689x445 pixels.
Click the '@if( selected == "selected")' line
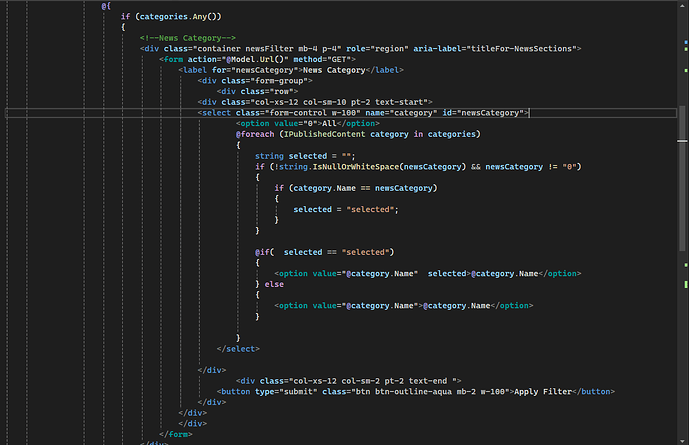324,252
